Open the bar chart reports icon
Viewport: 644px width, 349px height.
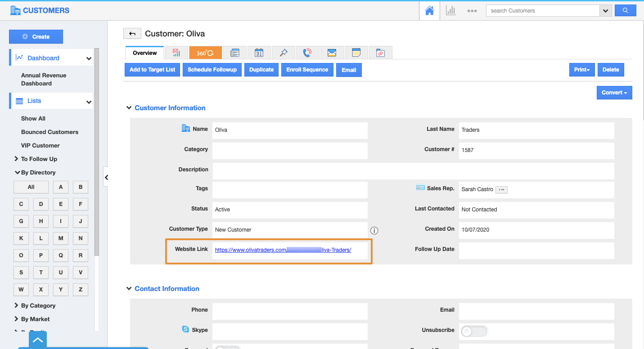point(450,11)
